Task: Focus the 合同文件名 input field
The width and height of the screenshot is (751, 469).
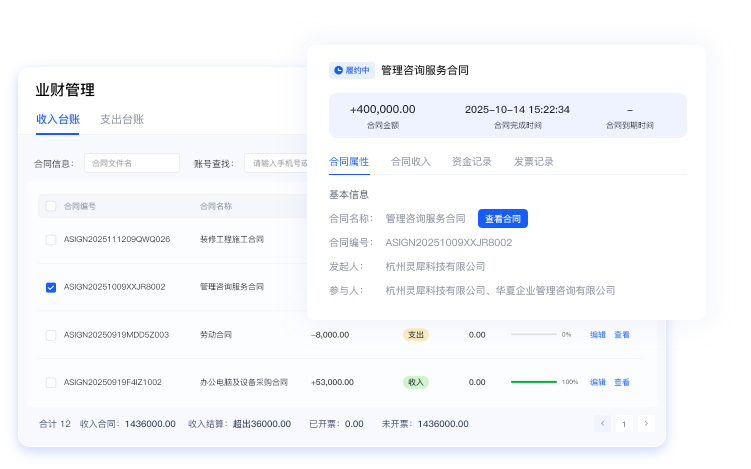Action: [x=132, y=163]
